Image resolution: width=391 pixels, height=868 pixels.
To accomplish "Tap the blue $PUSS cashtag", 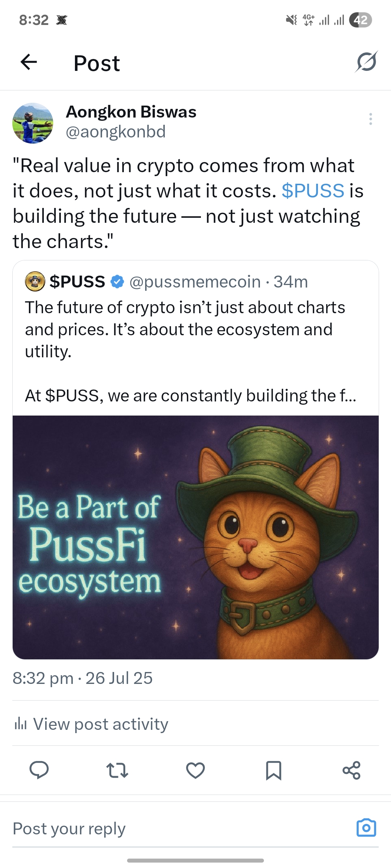I will [313, 191].
